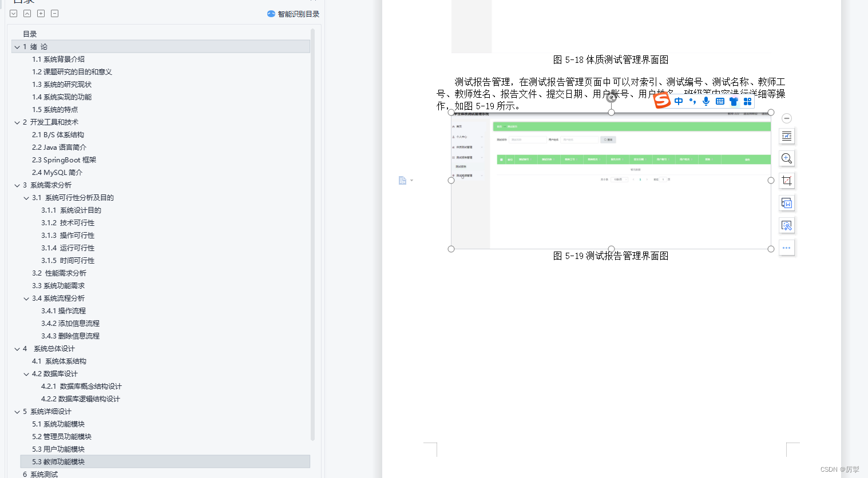
Task: Open the text wrap layout options icon
Action: coord(787,136)
